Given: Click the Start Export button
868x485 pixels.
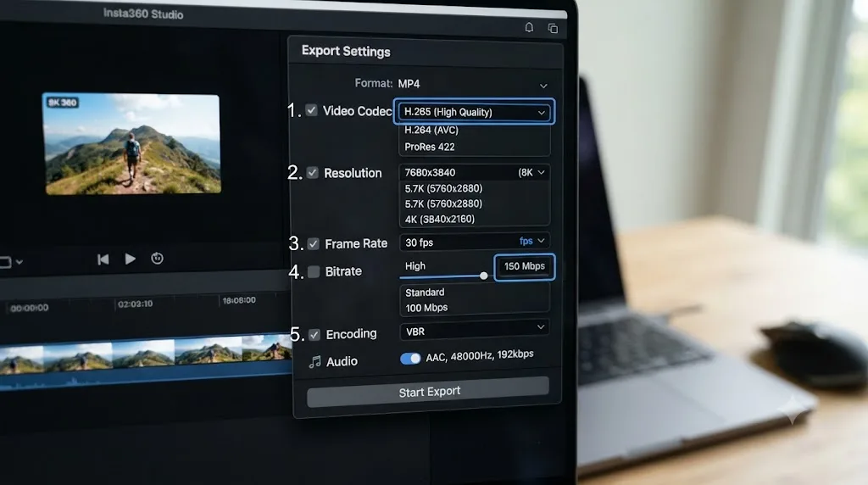Looking at the screenshot, I should 428,392.
